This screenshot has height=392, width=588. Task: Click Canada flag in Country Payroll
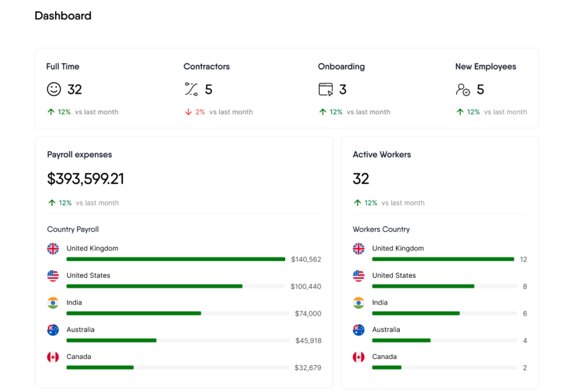coord(53,357)
